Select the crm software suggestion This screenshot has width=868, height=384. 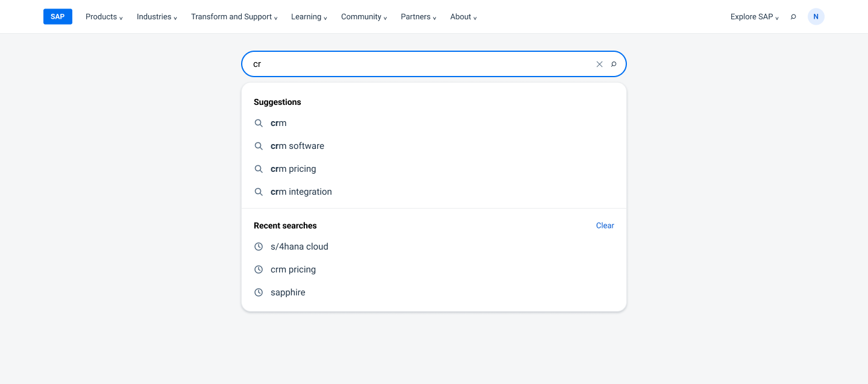pyautogui.click(x=434, y=146)
